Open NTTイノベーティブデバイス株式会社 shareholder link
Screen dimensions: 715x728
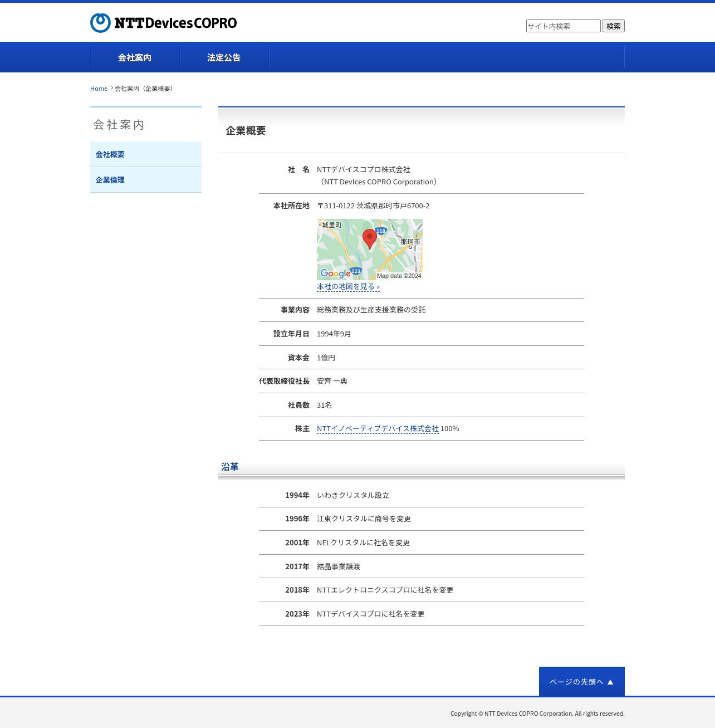tap(378, 429)
